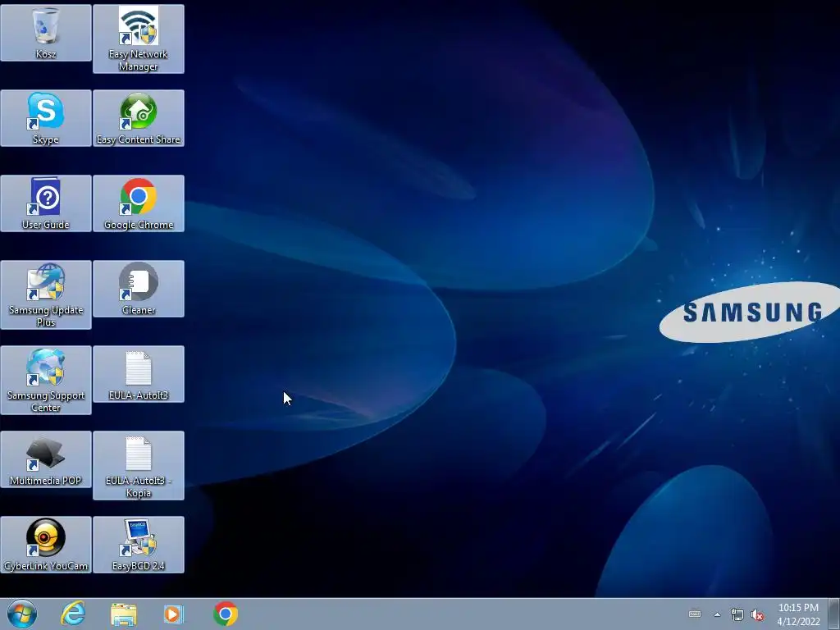
Task: Select Google Chrome desktop shortcut
Action: point(138,203)
